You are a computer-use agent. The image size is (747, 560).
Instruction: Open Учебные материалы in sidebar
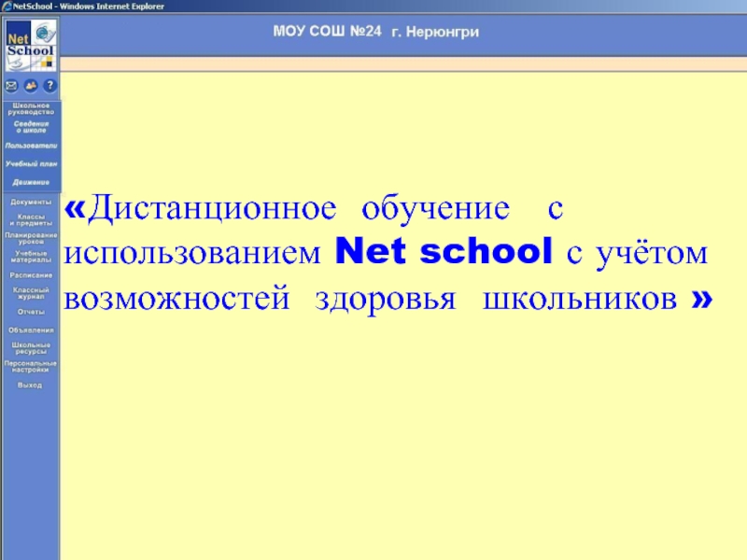tap(31, 257)
